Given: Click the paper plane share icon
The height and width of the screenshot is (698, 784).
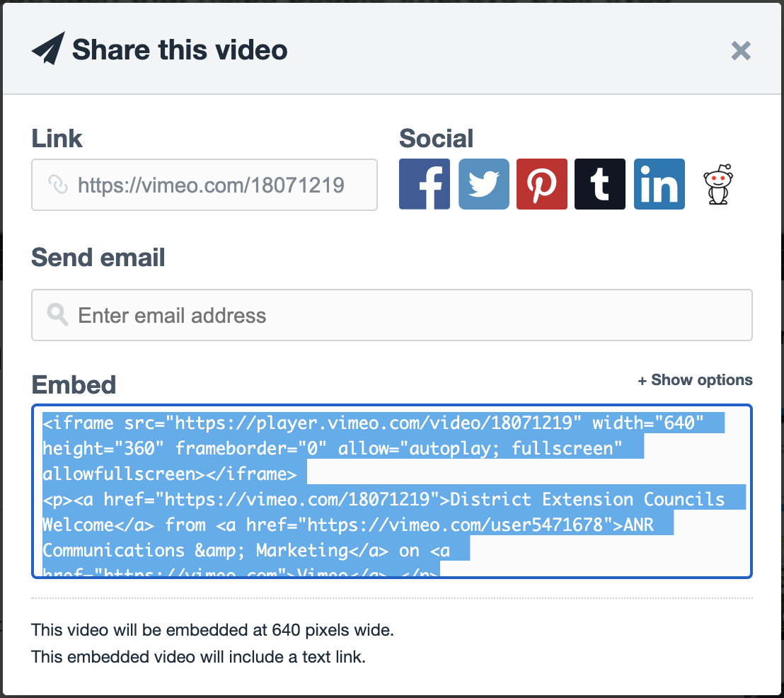Looking at the screenshot, I should point(47,48).
